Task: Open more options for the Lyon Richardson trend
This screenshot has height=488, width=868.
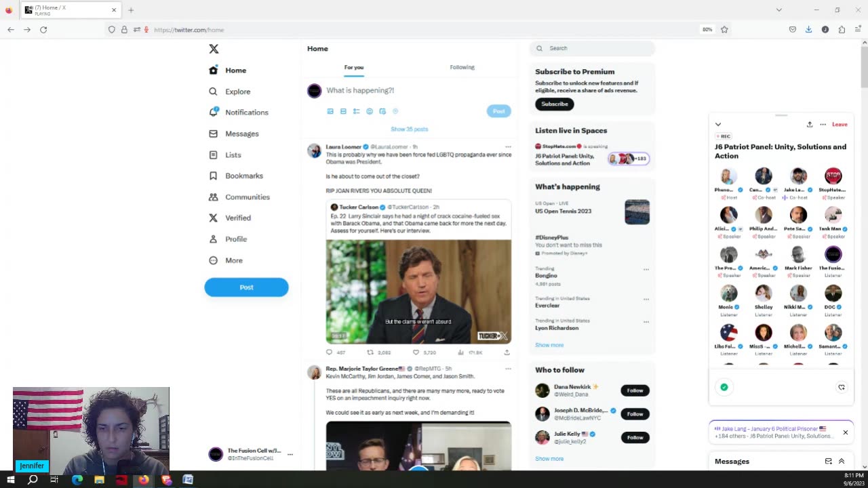Action: 646,321
